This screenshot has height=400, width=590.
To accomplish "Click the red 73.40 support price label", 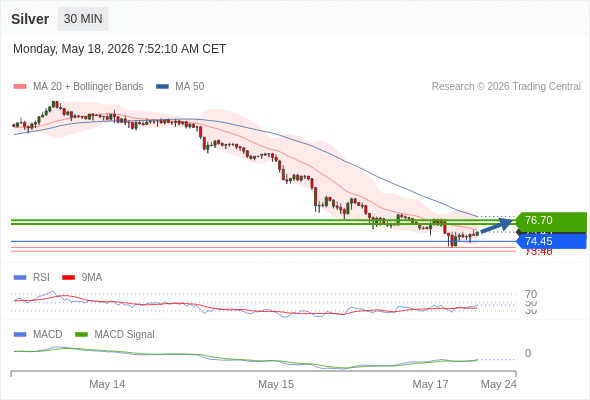I will [538, 252].
